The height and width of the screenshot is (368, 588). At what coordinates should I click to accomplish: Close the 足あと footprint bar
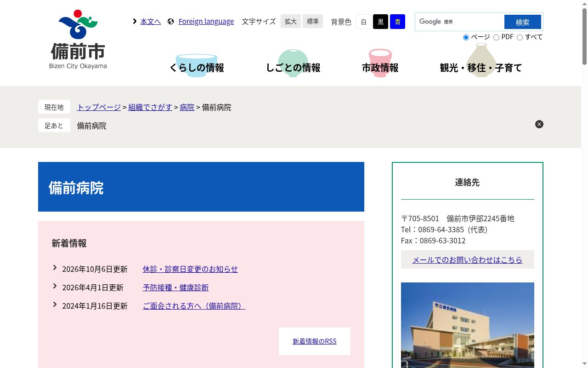tap(539, 124)
